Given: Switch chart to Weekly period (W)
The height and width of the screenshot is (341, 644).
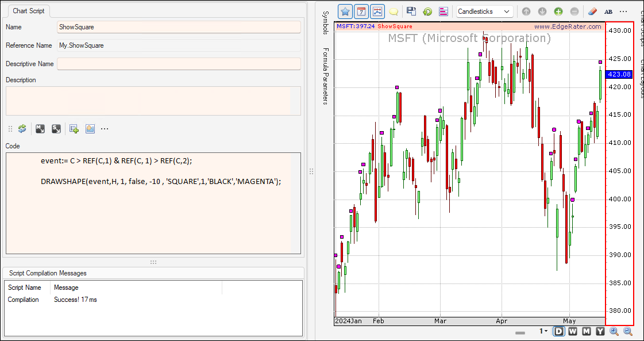Looking at the screenshot, I should [x=573, y=332].
